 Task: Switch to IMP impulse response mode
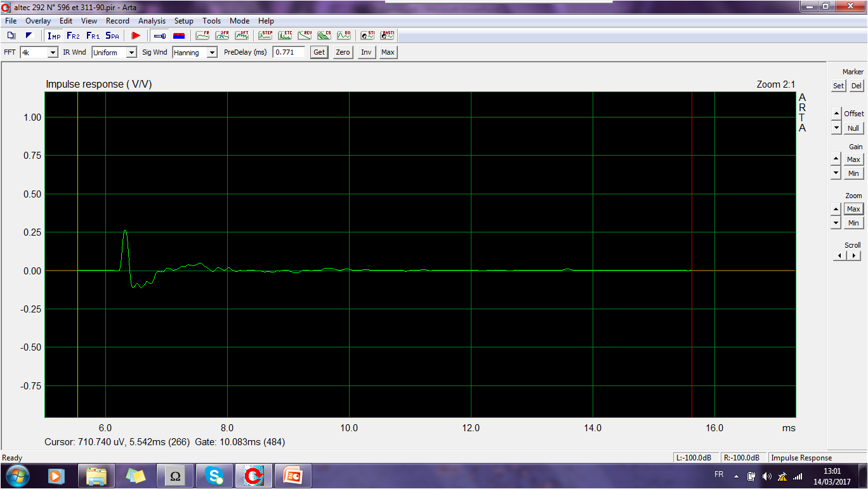click(54, 36)
